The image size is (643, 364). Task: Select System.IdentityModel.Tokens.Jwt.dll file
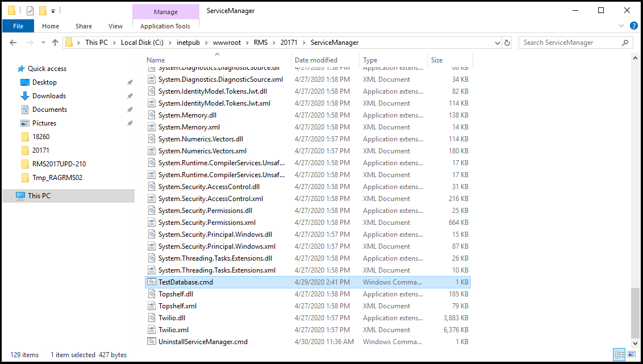coord(212,91)
